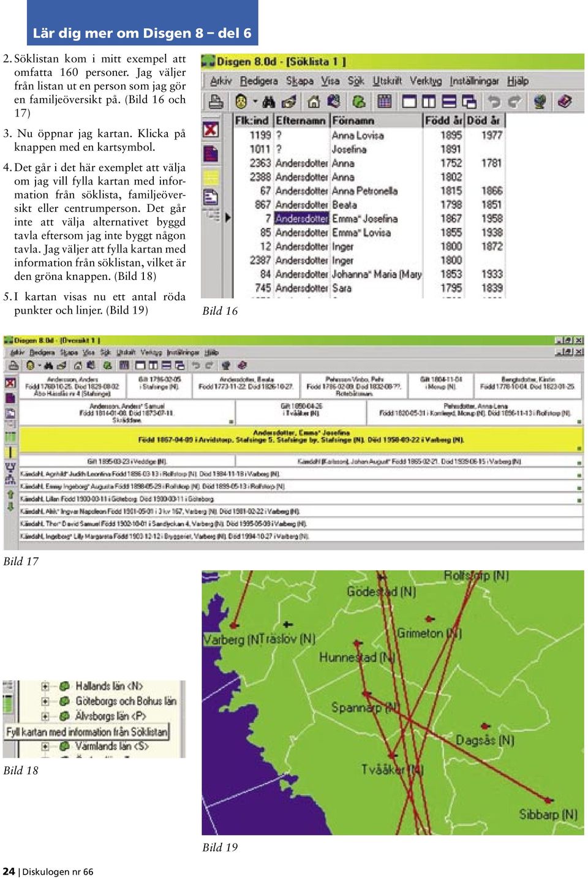This screenshot has width=588, height=879.
Task: Open the Skapa menu in Söklista window
Action: [300, 81]
